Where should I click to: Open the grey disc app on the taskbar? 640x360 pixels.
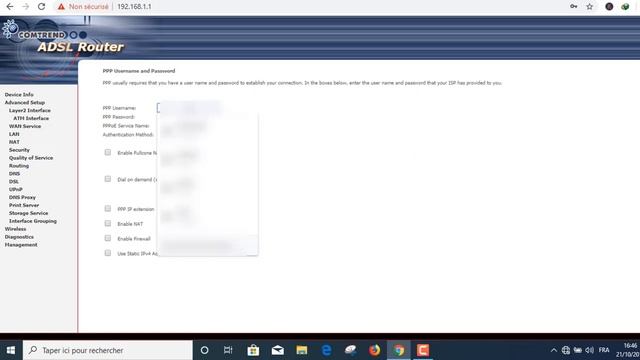350,350
